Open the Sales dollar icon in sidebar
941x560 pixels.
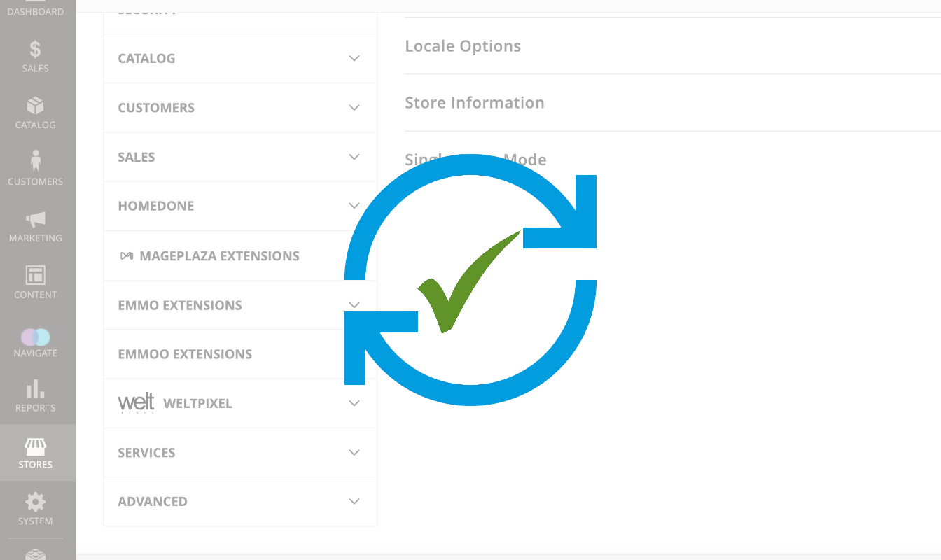[x=35, y=49]
